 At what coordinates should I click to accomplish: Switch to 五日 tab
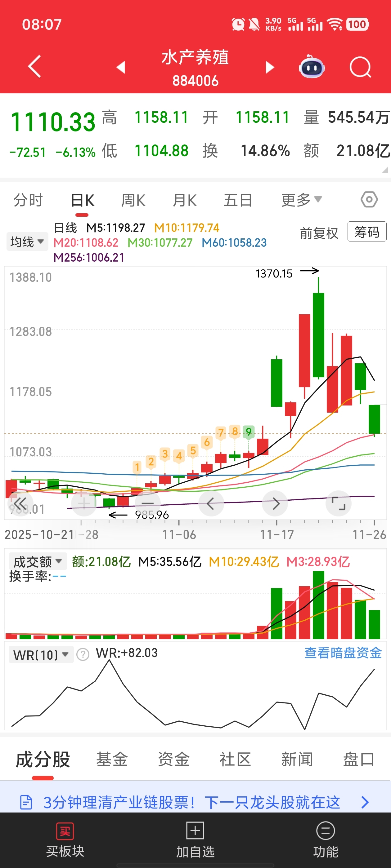tap(238, 200)
